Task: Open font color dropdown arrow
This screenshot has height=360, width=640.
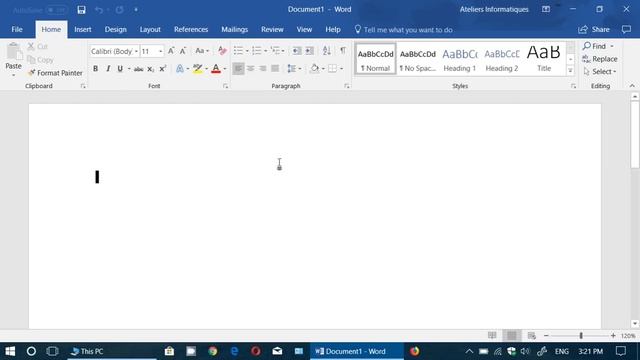Action: click(225, 69)
